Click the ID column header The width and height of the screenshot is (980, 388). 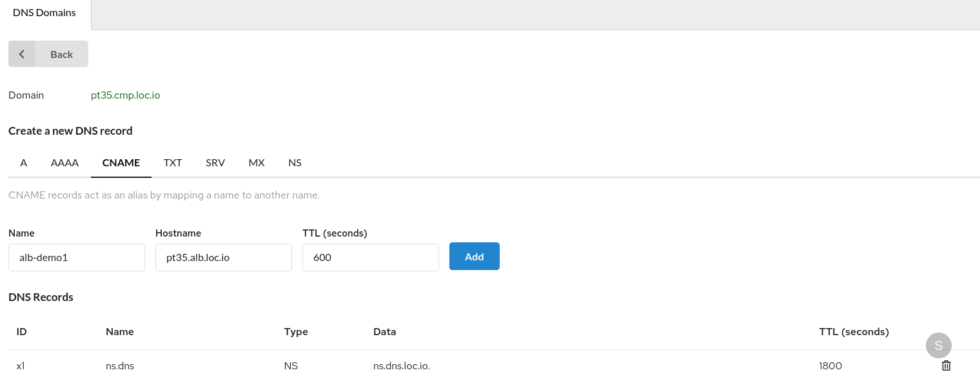(22, 332)
